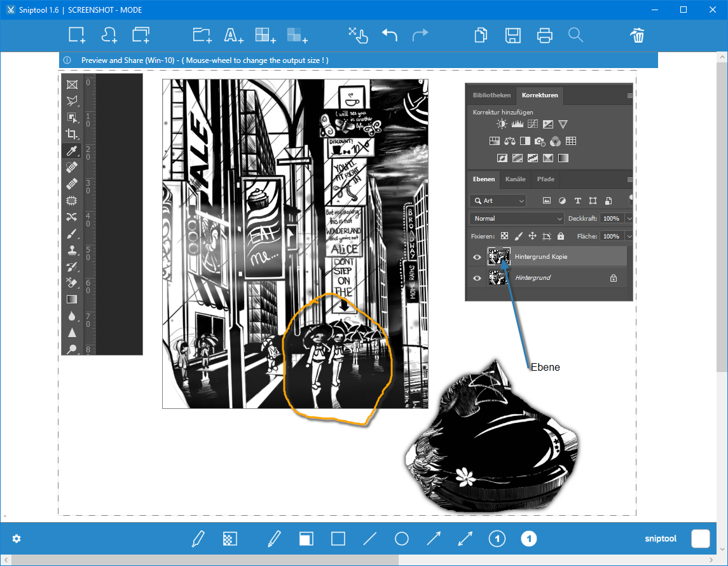Screen dimensions: 728x566
Task: Open the Korrekturen panel flyout menu
Action: click(629, 95)
